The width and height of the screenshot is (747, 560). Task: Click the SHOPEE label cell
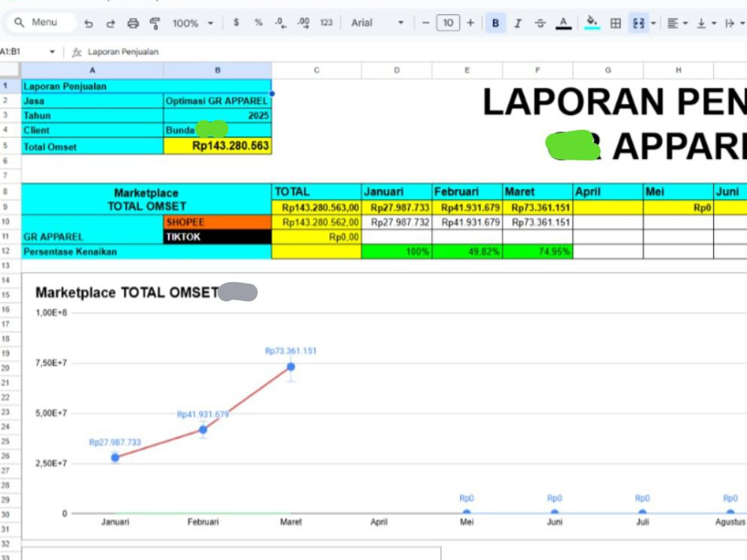click(x=217, y=222)
